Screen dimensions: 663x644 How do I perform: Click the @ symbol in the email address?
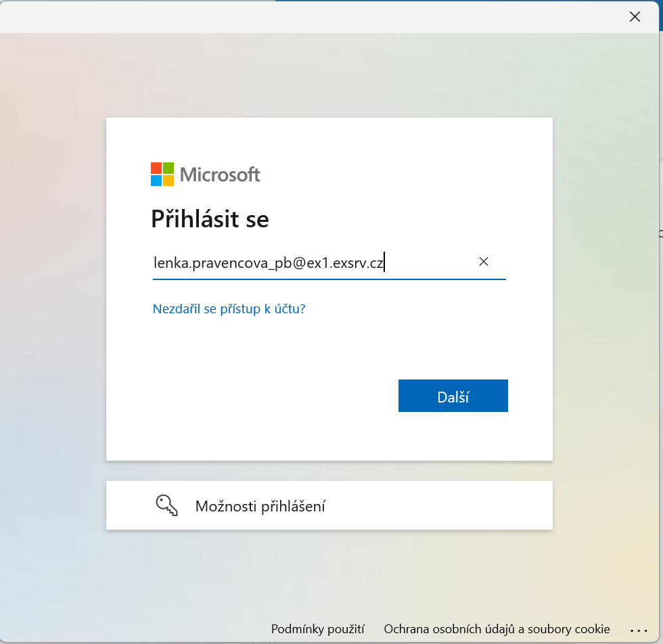(x=298, y=263)
